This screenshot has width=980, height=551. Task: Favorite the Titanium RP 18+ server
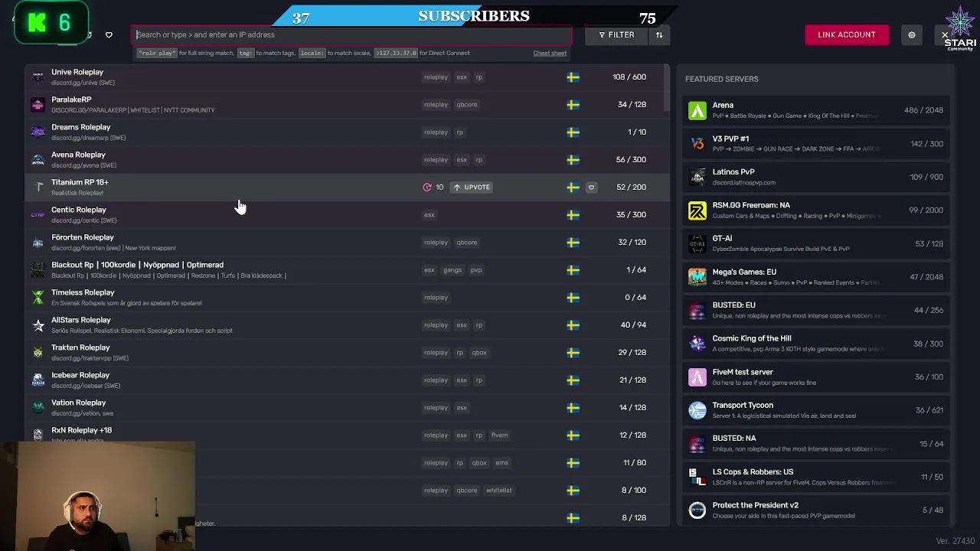(x=591, y=187)
